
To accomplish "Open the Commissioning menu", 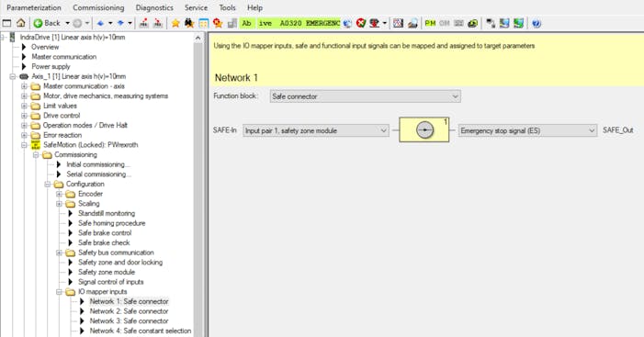I will point(98,7).
